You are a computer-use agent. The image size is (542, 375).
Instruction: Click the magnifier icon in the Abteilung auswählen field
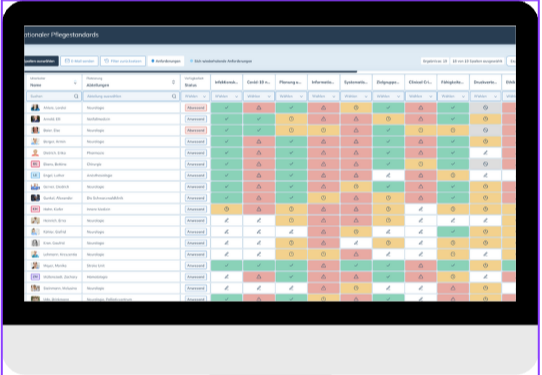click(x=174, y=96)
